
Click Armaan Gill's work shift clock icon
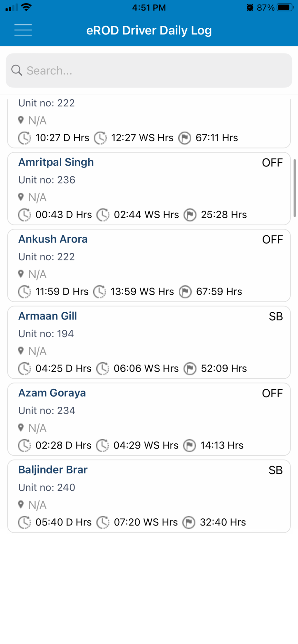pyautogui.click(x=103, y=369)
